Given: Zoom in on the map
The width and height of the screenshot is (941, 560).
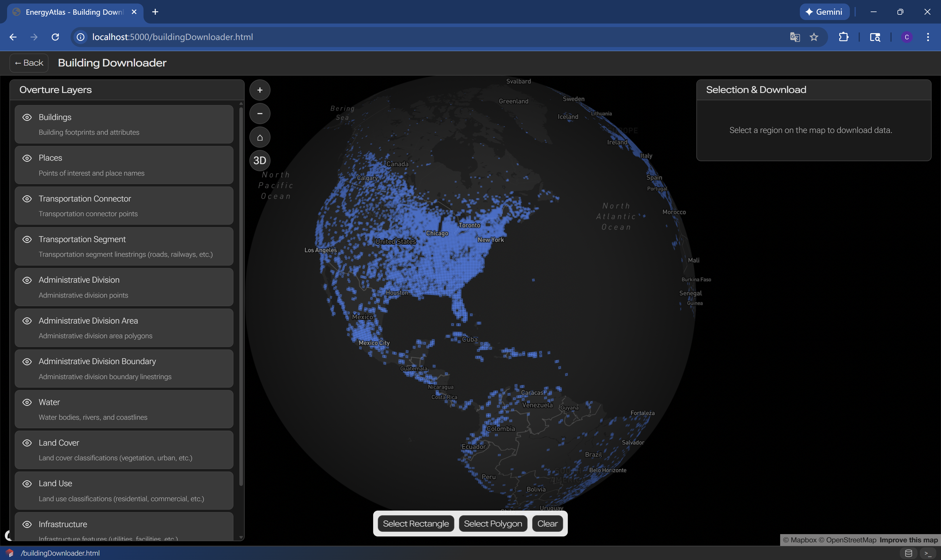Looking at the screenshot, I should pyautogui.click(x=259, y=90).
